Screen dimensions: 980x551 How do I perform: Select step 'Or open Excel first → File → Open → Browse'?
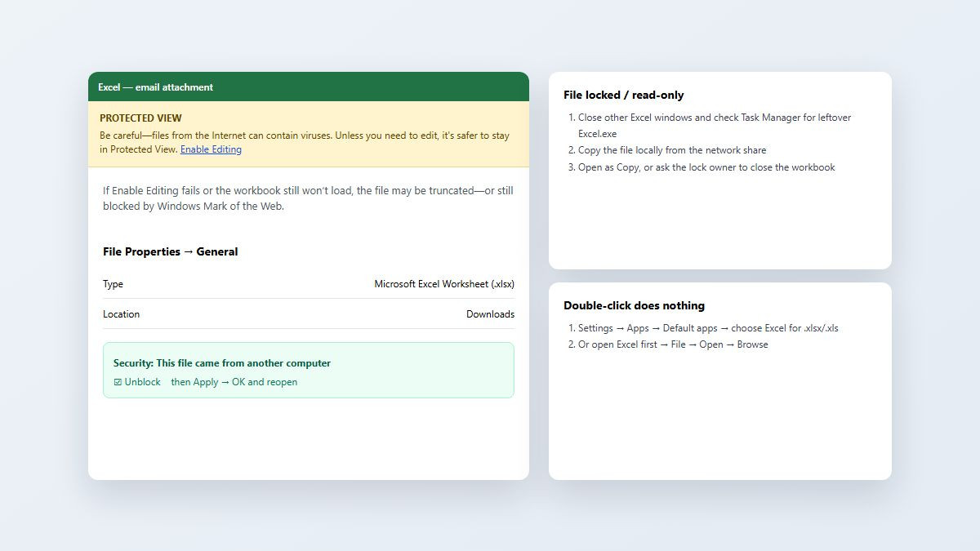(x=673, y=344)
